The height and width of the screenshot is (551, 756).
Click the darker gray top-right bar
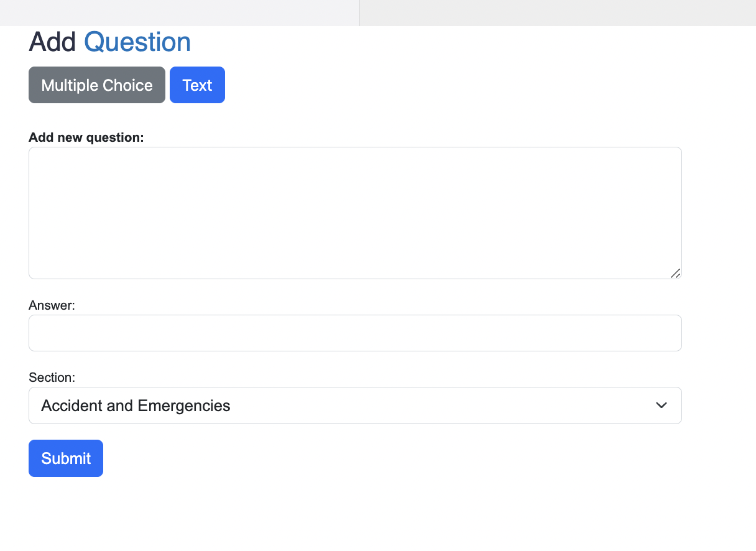[558, 12]
